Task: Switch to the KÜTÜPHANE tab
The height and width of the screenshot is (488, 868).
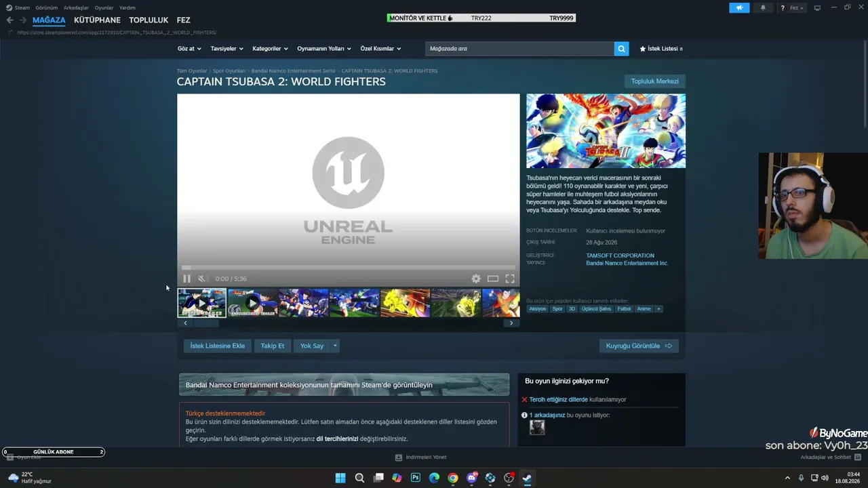Action: tap(97, 20)
